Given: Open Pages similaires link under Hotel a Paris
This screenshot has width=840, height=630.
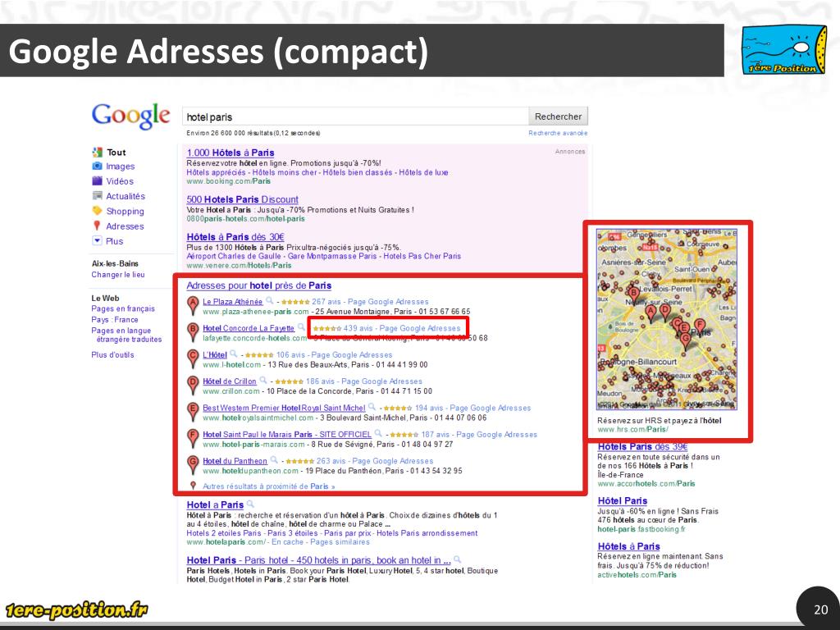Looking at the screenshot, I should pos(340,542).
